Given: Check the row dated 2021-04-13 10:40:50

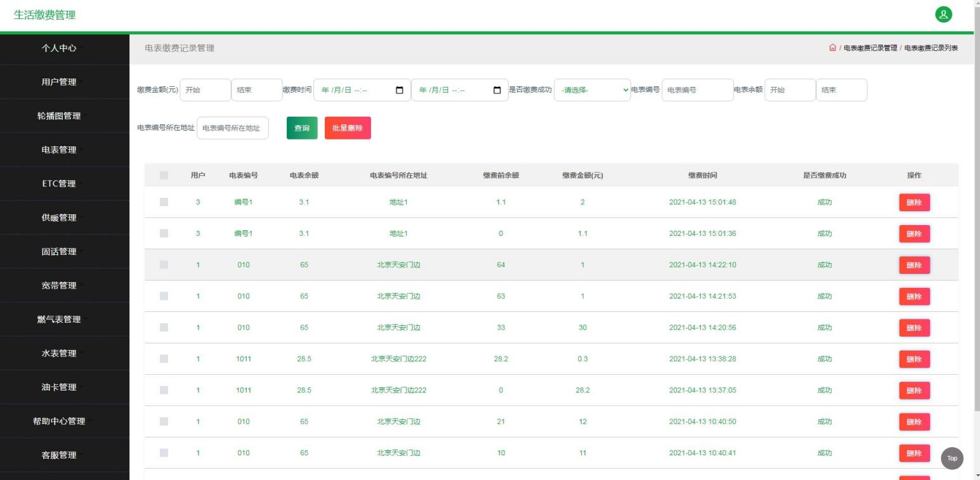Looking at the screenshot, I should coord(164,422).
